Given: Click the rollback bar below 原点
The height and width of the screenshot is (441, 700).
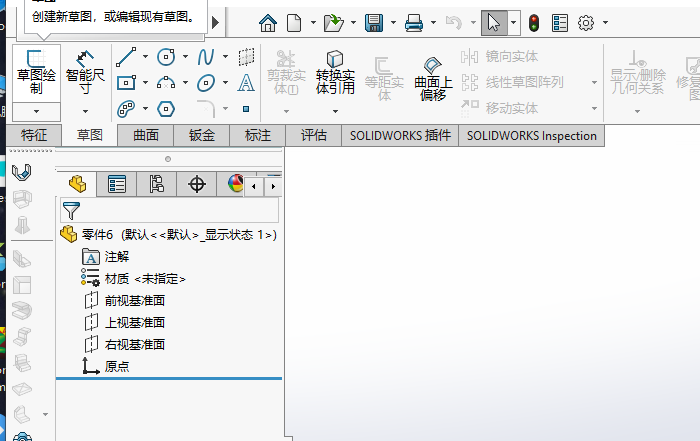Looking at the screenshot, I should 169,379.
